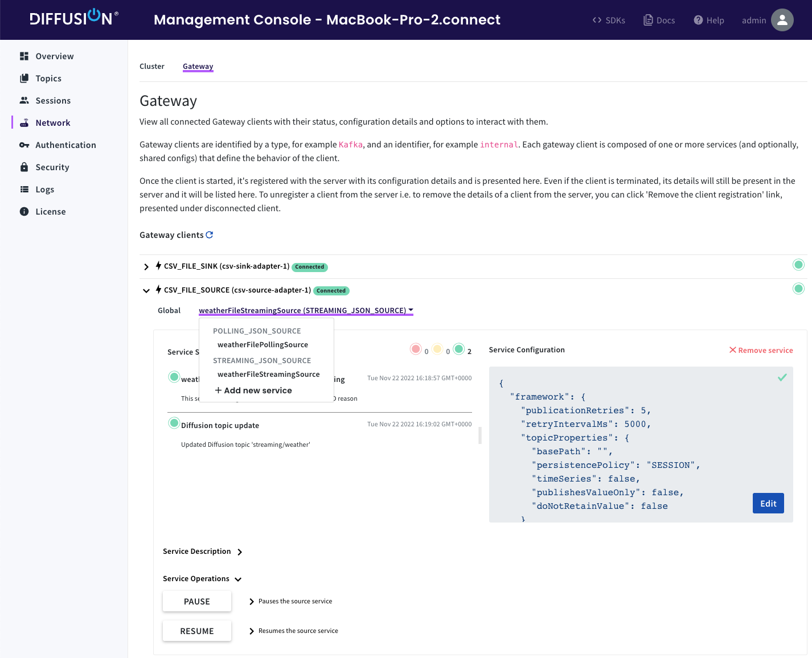812x658 pixels.
Task: Expand the Service Description section
Action: [240, 552]
